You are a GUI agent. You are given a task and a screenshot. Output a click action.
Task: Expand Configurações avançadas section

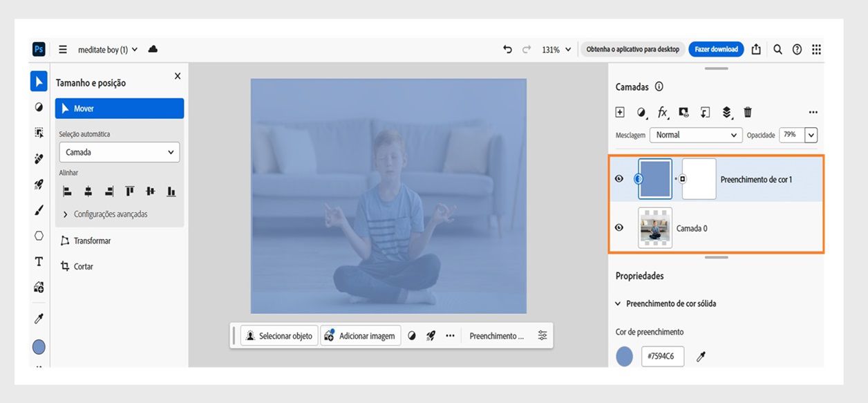105,214
